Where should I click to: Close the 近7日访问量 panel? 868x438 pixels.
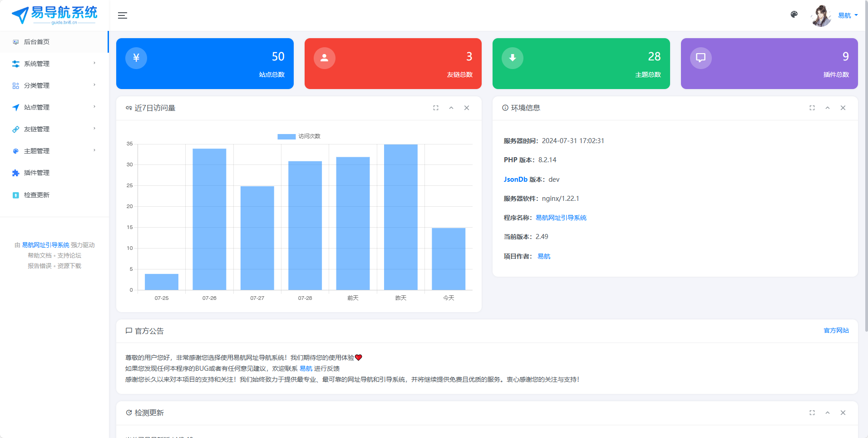click(x=467, y=108)
